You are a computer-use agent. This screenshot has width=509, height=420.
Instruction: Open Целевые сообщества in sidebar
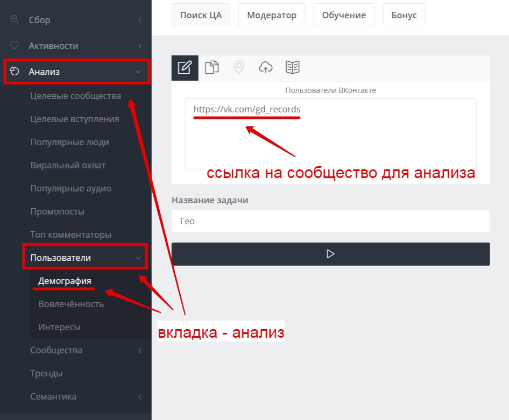click(76, 96)
